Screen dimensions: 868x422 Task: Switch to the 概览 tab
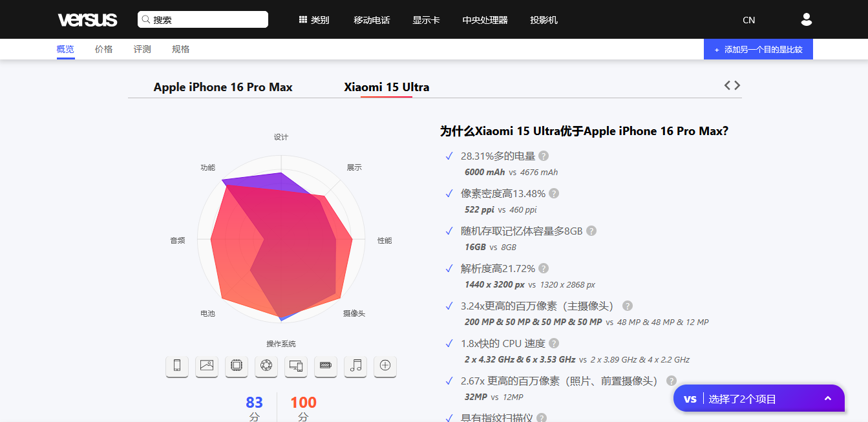(65, 49)
